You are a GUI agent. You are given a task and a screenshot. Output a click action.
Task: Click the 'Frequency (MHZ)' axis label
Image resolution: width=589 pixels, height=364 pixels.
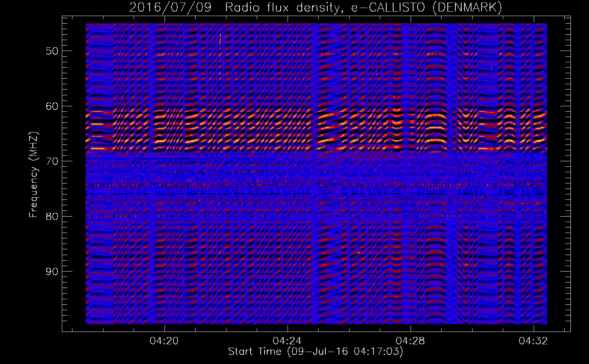pos(33,175)
